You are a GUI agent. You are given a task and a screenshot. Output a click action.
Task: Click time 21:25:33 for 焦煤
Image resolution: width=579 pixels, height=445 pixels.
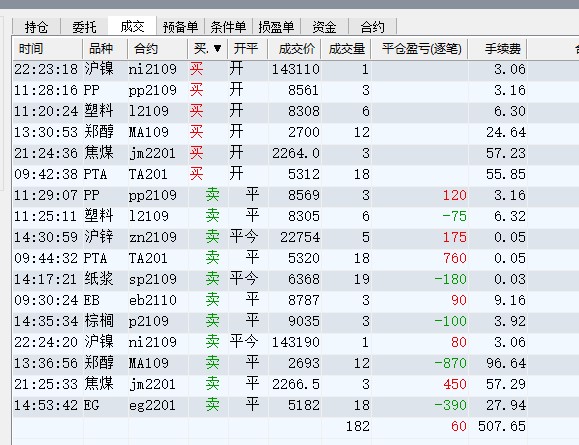(46, 384)
